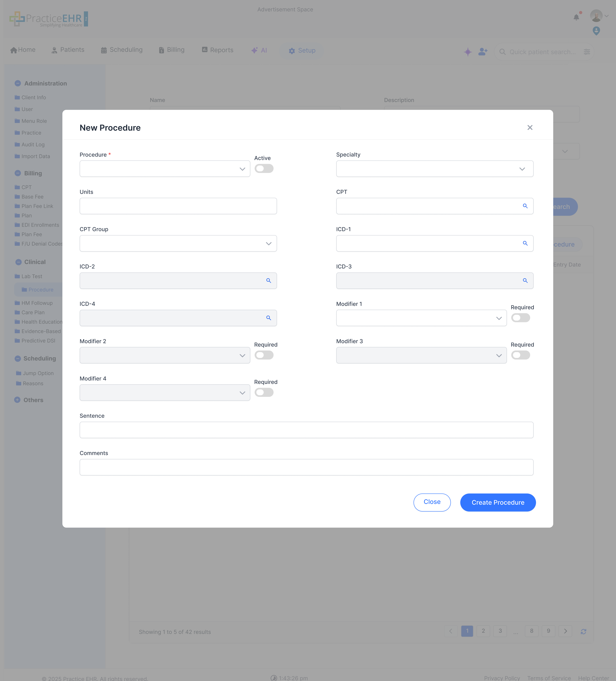Search for a CPT code
616x681 pixels.
525,206
